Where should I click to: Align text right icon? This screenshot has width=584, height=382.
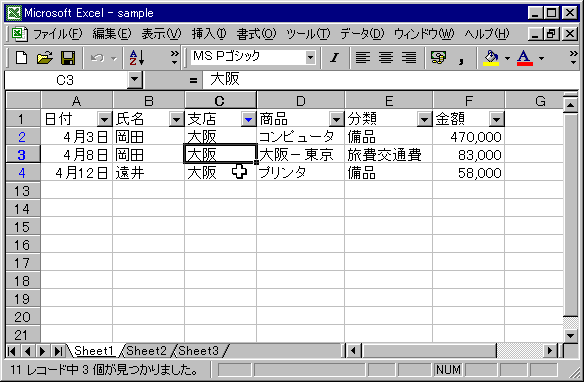coord(409,58)
